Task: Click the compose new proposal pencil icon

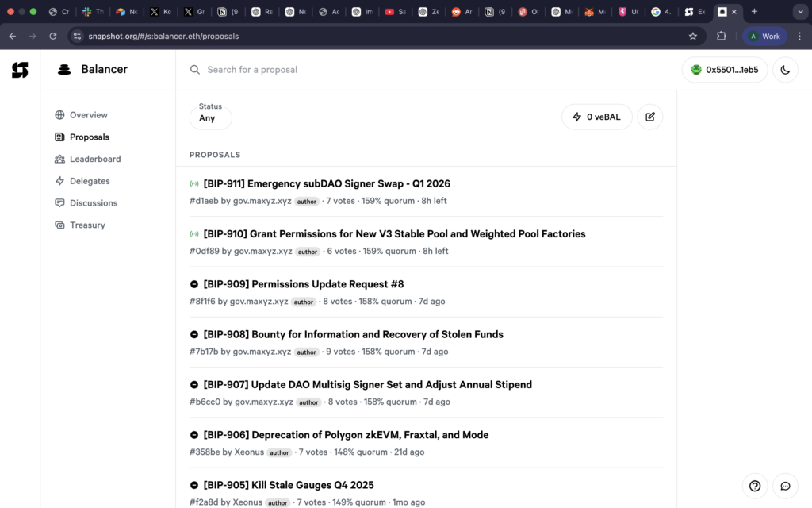Action: click(x=649, y=117)
